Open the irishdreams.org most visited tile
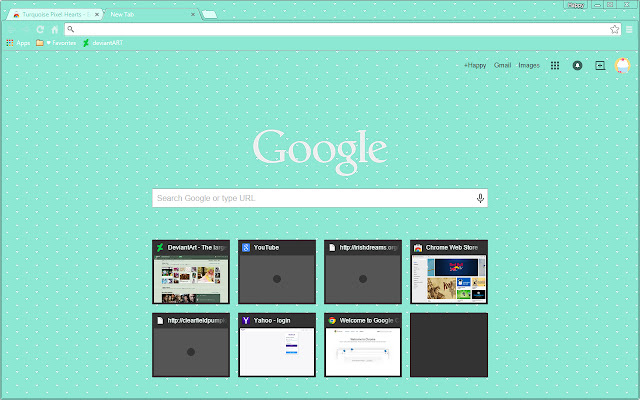 point(363,272)
